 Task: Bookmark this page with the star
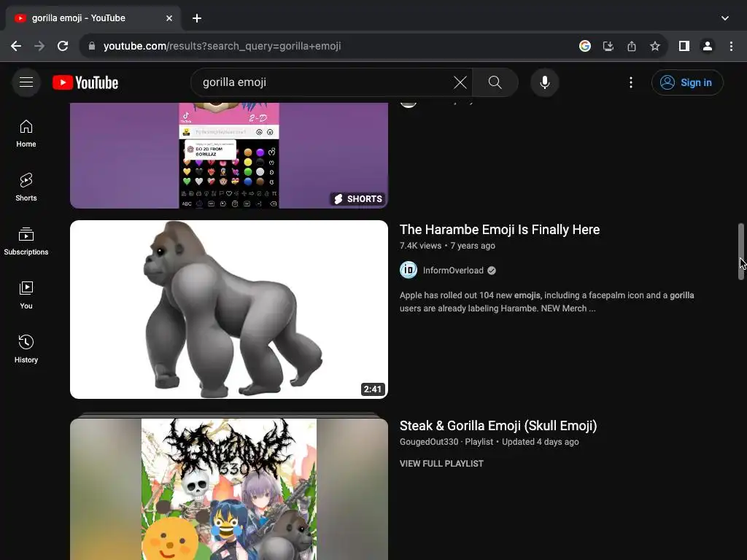click(x=655, y=46)
